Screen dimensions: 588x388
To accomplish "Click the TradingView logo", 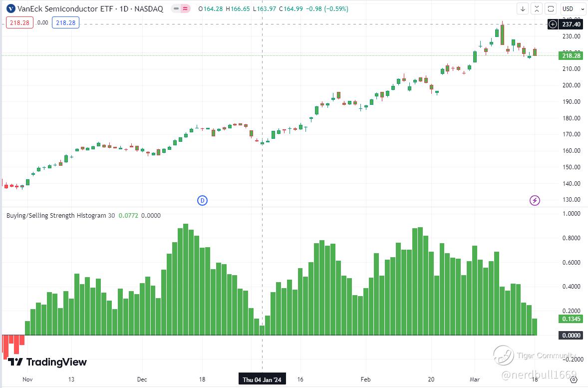I will [47, 362].
